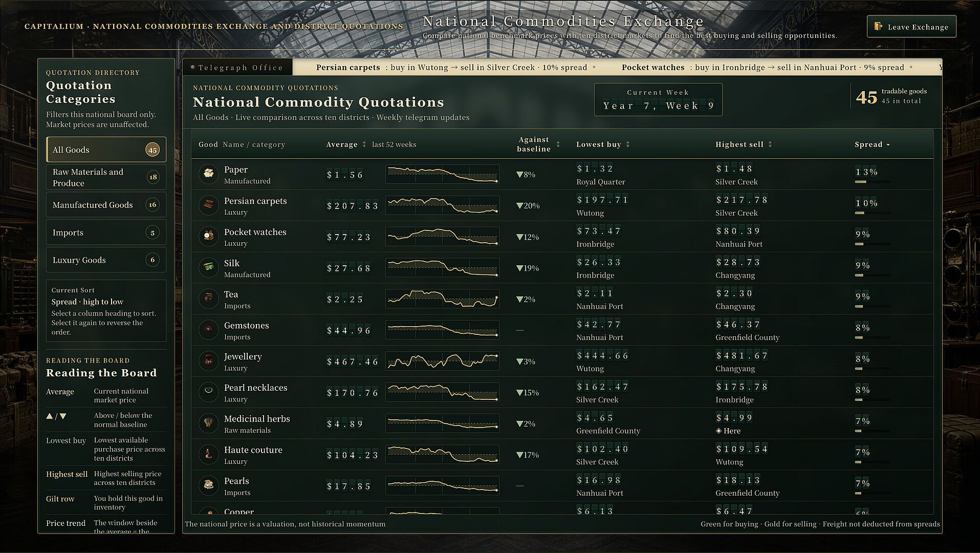Click the Jewellery good icon
980x553 pixels.
tap(208, 361)
